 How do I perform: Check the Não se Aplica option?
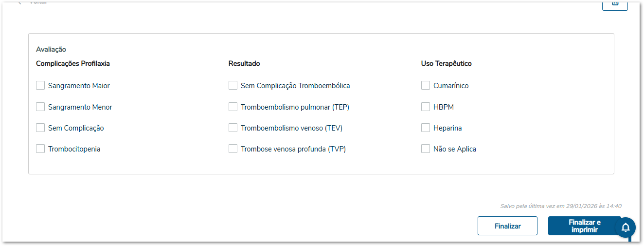tap(426, 149)
